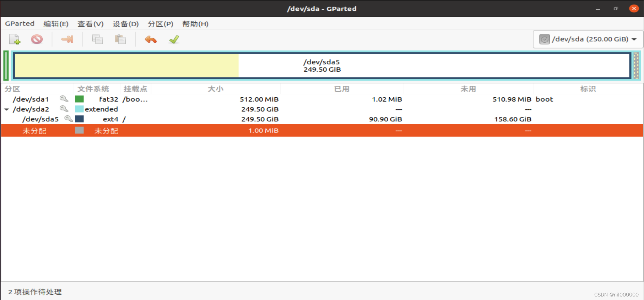Viewport: 644px width, 300px height.
Task: Apply all pending operations
Action: (174, 39)
